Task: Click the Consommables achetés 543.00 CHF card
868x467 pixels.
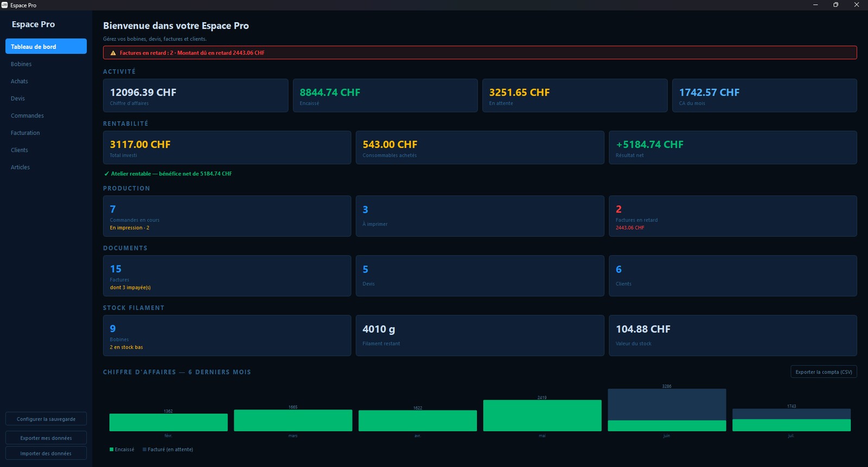Action: point(480,148)
